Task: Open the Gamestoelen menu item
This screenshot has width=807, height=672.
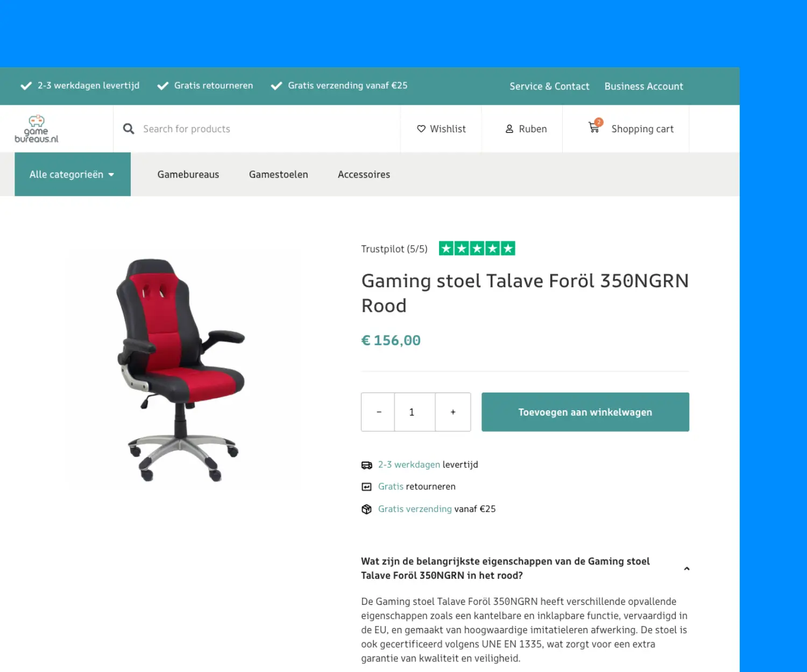Action: [x=279, y=175]
